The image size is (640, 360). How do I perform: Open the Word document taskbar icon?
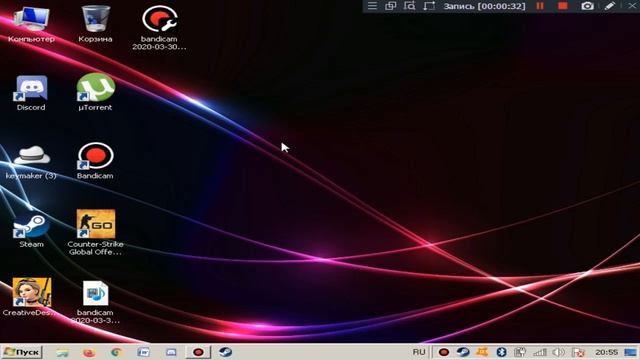[x=144, y=352]
